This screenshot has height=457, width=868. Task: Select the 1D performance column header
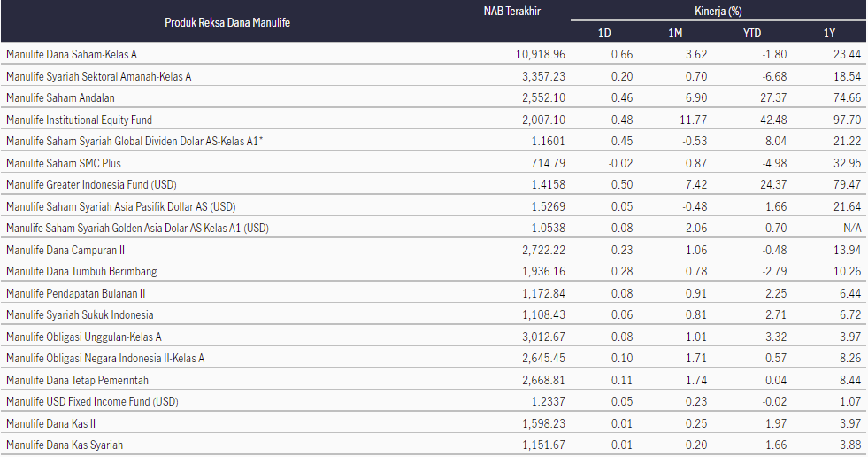pos(604,34)
